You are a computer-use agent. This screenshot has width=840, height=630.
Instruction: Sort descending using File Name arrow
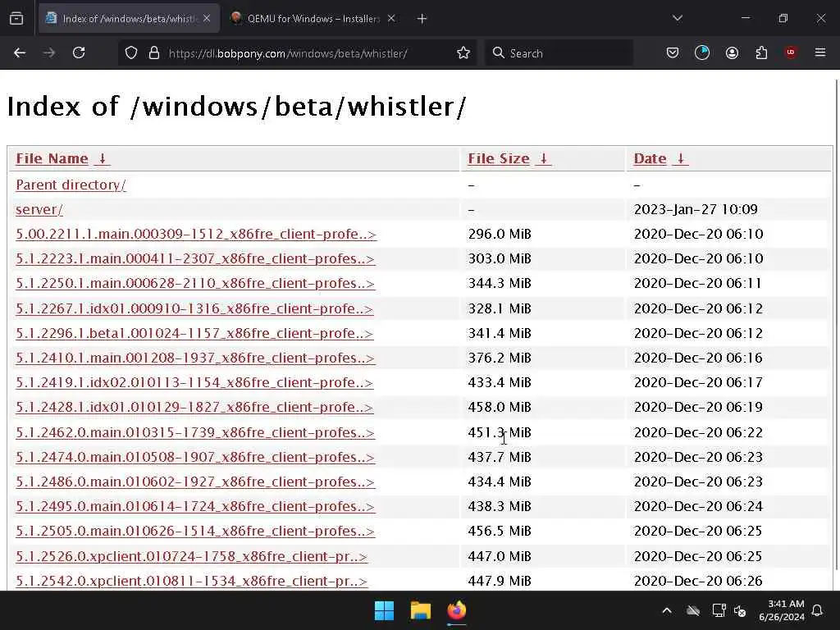click(103, 158)
